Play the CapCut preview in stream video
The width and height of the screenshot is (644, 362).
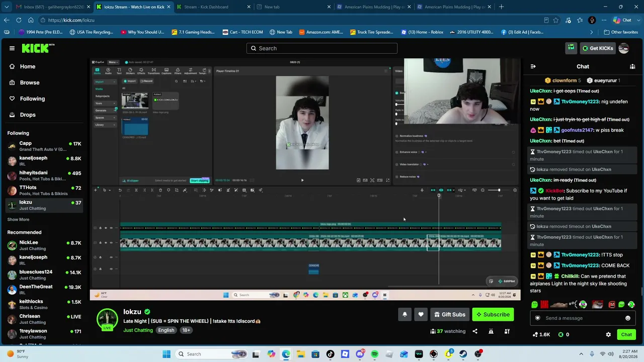click(x=302, y=180)
